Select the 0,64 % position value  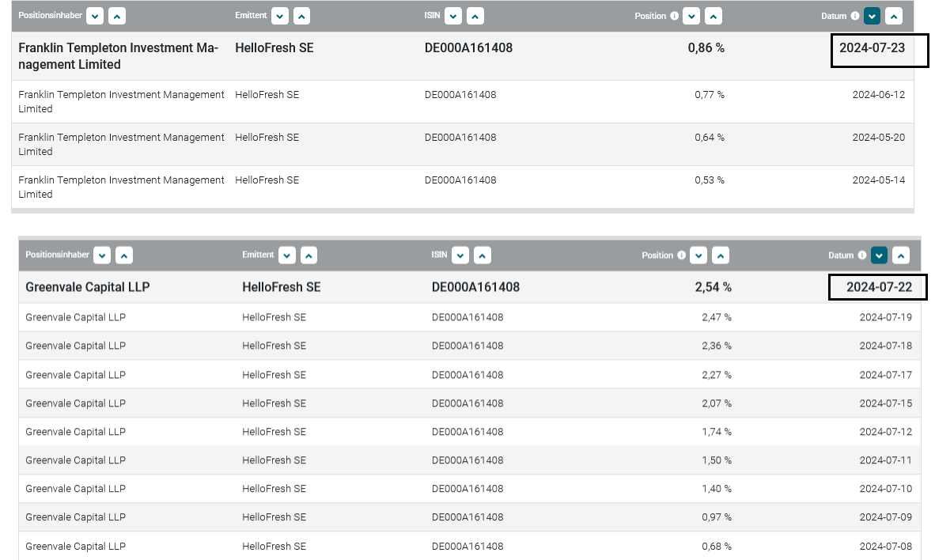click(x=710, y=138)
